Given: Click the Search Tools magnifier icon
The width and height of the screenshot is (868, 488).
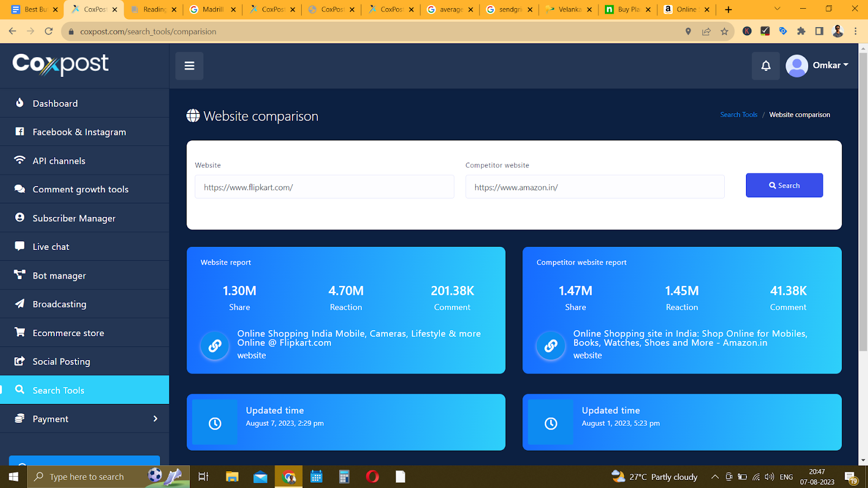Looking at the screenshot, I should [x=20, y=389].
